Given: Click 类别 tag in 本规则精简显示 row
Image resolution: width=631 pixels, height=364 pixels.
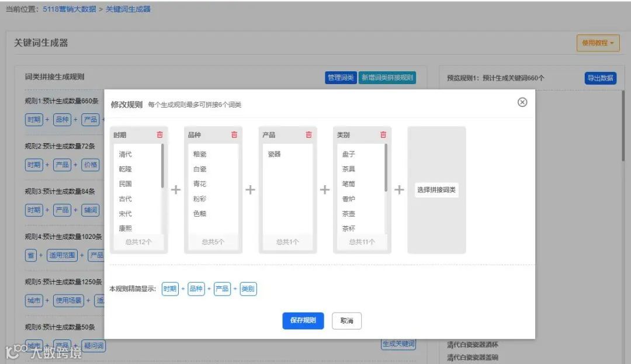Looking at the screenshot, I should click(x=248, y=289).
